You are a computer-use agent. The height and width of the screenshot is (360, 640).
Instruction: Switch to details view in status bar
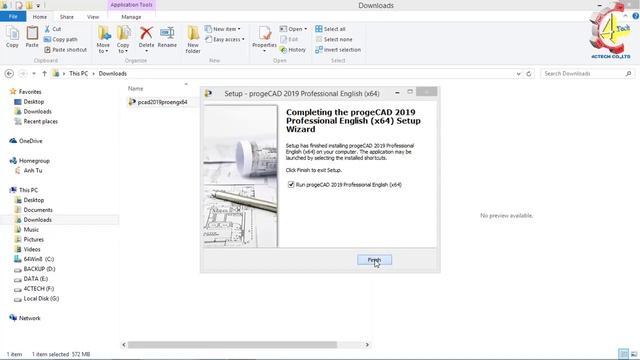(x=623, y=354)
